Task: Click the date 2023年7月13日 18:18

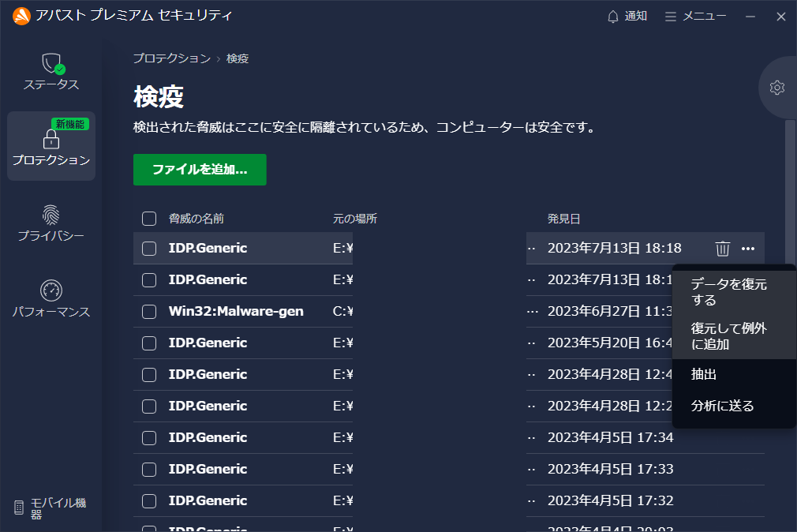Action: tap(614, 248)
